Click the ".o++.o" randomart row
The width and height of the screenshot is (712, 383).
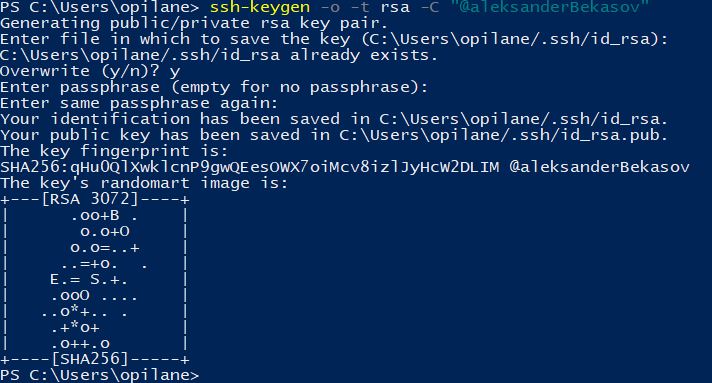[x=80, y=343]
